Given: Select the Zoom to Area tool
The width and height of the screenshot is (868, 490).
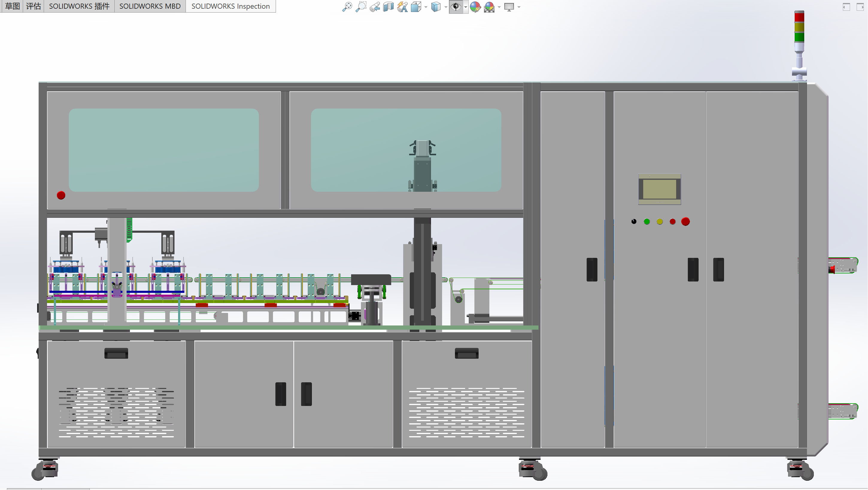Looking at the screenshot, I should pos(361,7).
